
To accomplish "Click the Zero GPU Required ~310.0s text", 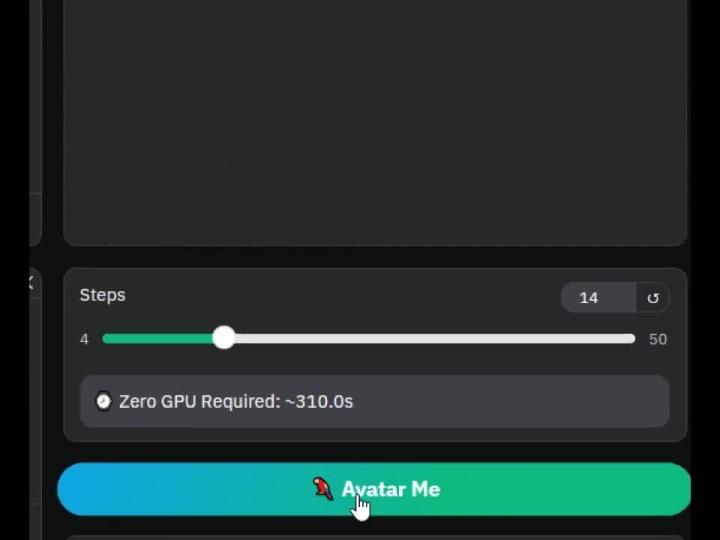I will [x=236, y=401].
